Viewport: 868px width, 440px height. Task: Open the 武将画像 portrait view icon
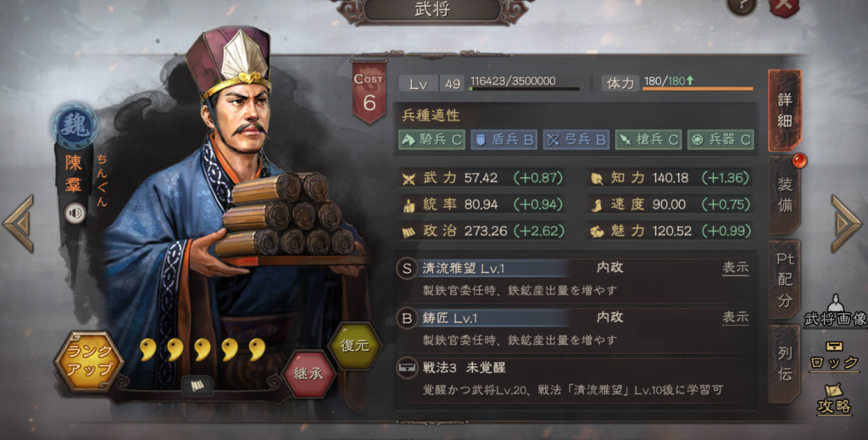point(835,311)
